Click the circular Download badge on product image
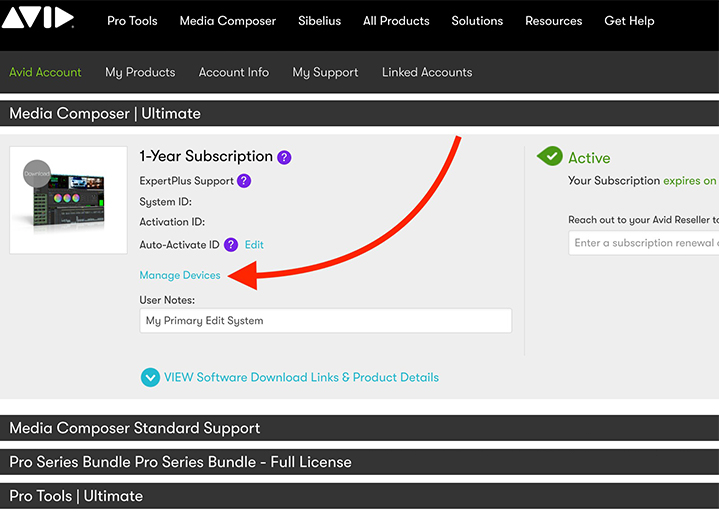The width and height of the screenshot is (719, 514). (x=37, y=174)
